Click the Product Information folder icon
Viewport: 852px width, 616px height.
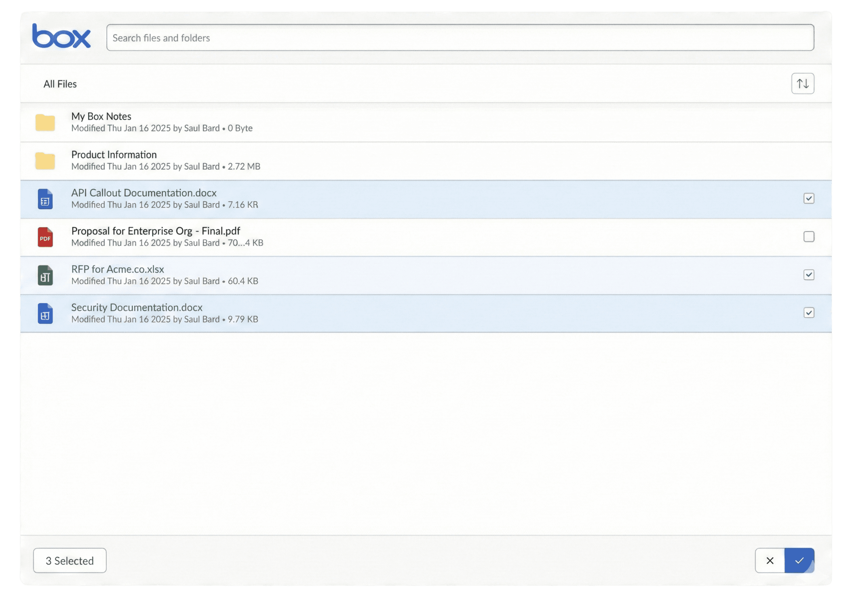(45, 161)
